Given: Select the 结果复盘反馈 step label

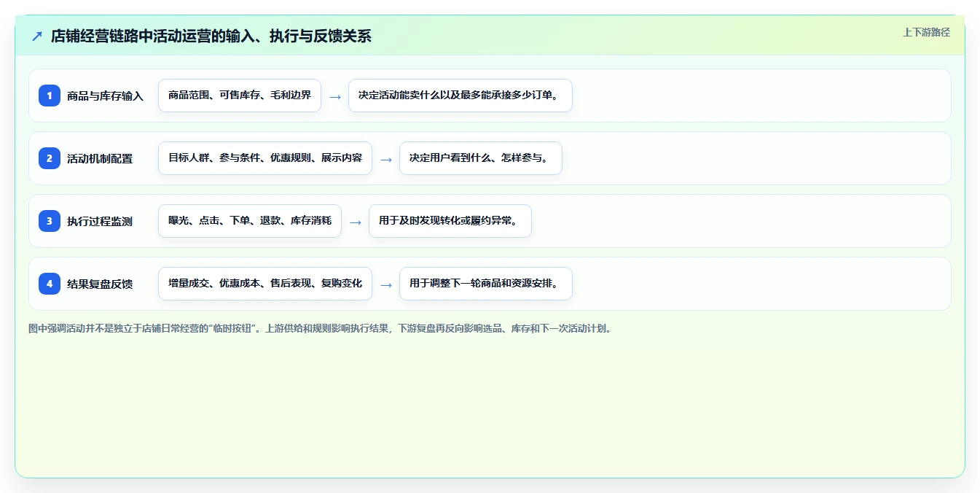Looking at the screenshot, I should [100, 284].
